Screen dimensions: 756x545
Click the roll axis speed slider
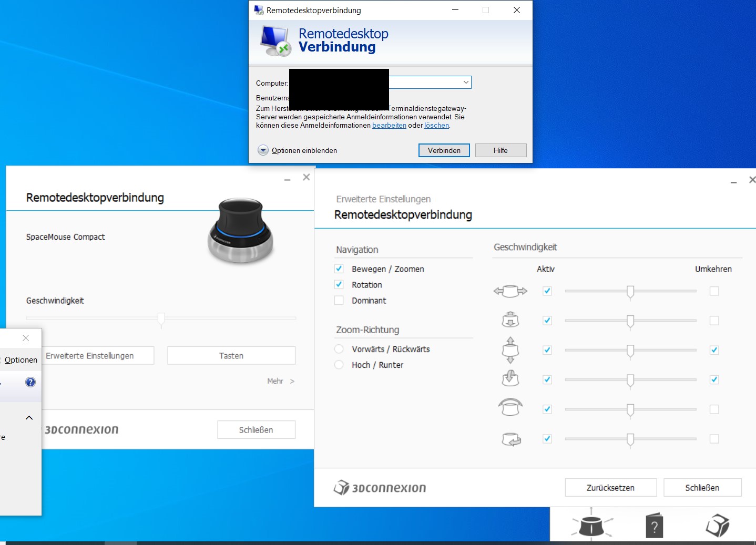(630, 410)
